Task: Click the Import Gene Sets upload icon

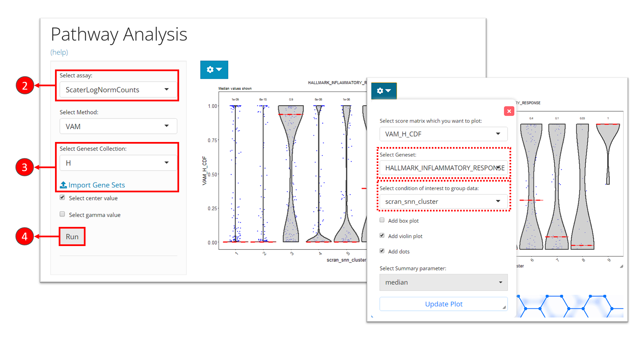Action: click(x=63, y=185)
